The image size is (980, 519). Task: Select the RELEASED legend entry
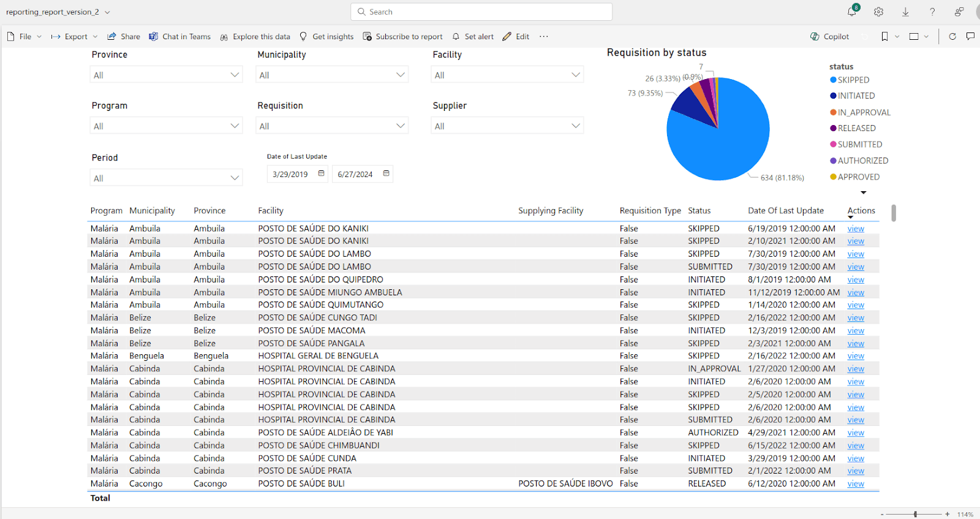point(853,128)
